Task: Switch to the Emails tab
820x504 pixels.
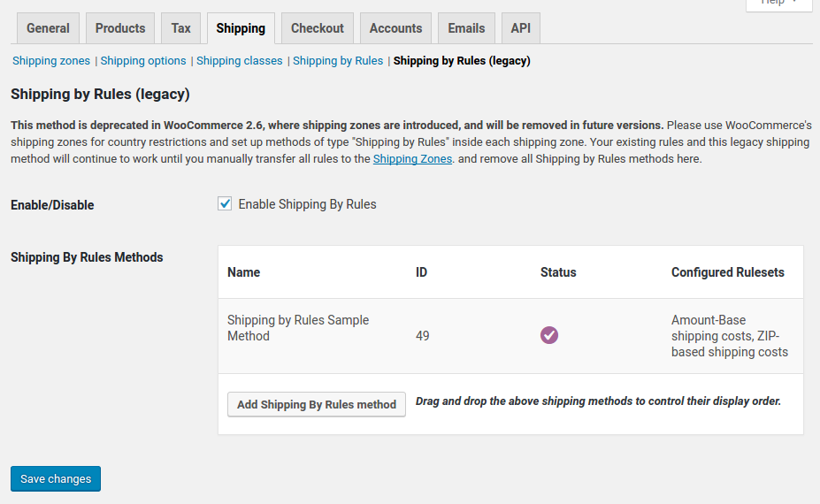Action: pyautogui.click(x=466, y=28)
